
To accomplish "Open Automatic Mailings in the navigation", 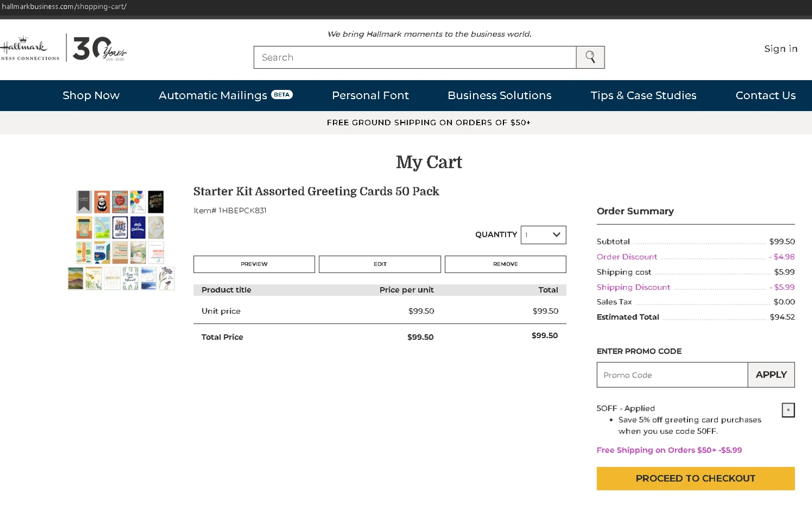I will click(x=213, y=95).
